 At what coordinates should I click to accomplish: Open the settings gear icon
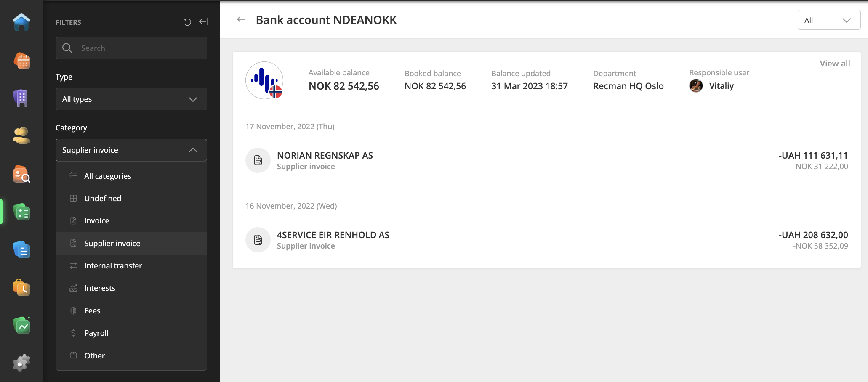[21, 363]
